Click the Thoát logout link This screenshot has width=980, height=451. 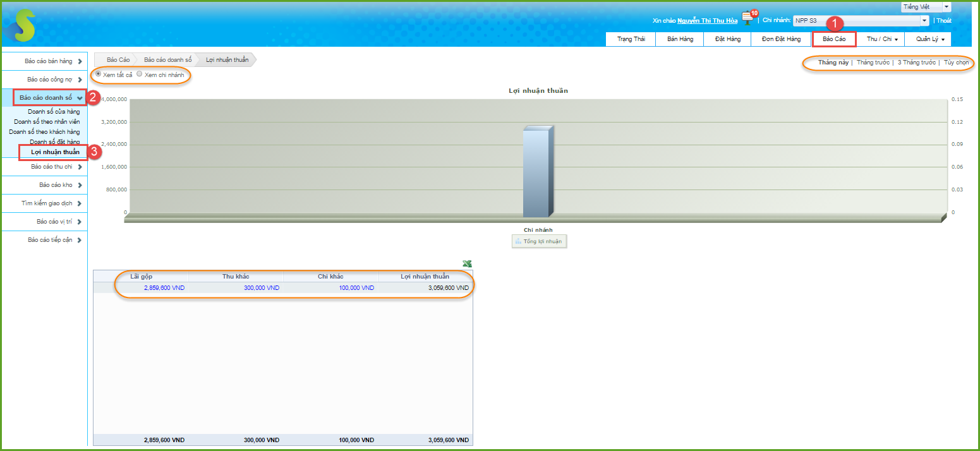click(943, 21)
